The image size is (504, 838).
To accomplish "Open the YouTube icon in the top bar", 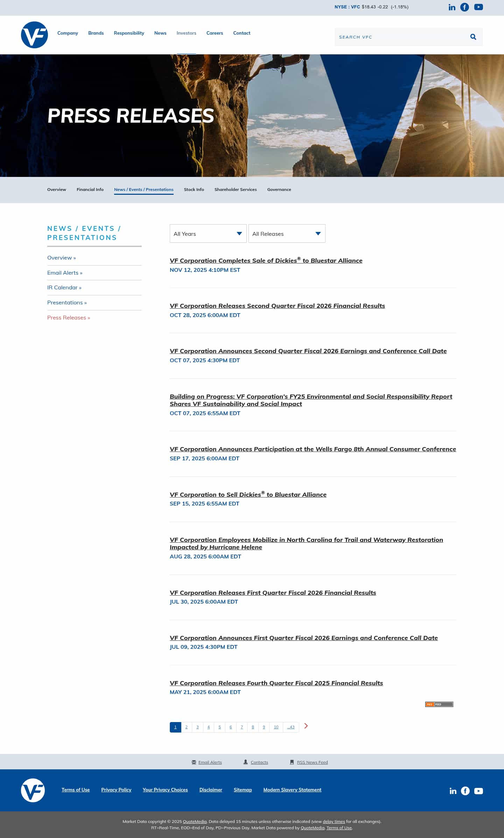I will [478, 7].
